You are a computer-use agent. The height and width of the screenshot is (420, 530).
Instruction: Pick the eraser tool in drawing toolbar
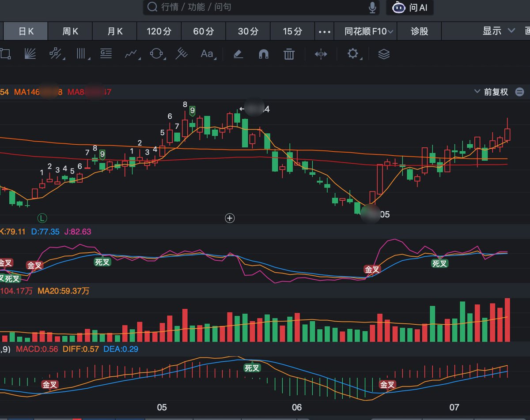[238, 54]
